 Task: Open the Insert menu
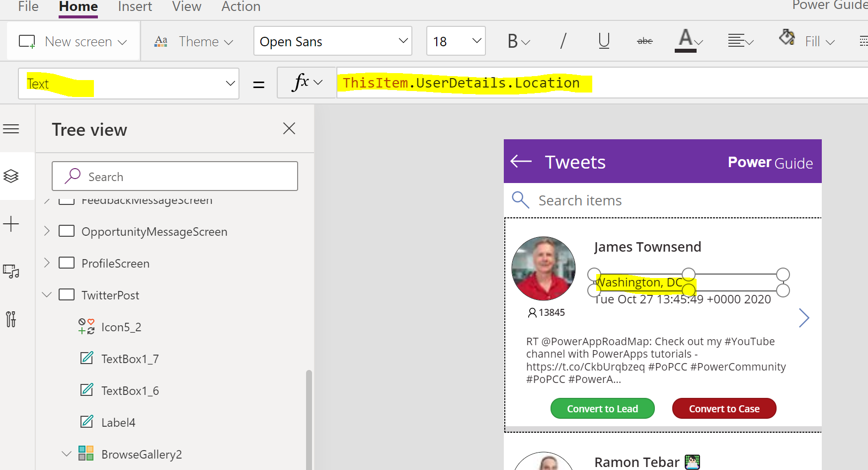click(135, 6)
